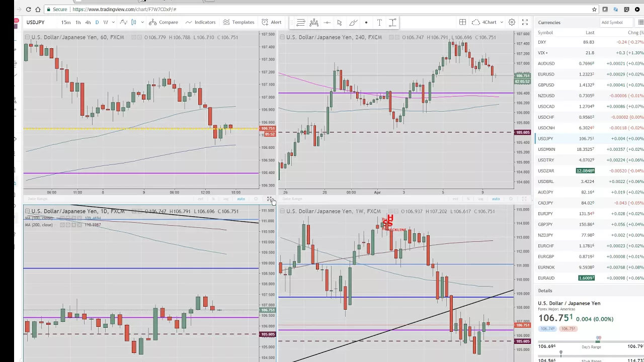The width and height of the screenshot is (644, 362).
Task: Choose the dot marker tool
Action: pyautogui.click(x=366, y=22)
